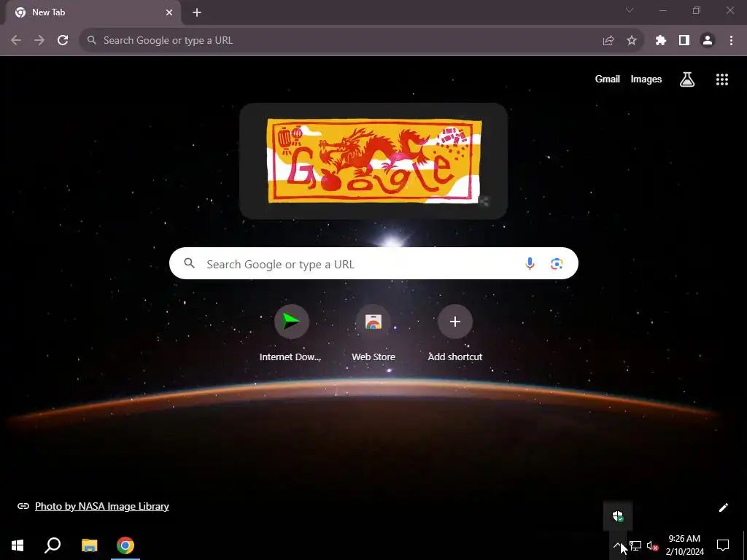Image resolution: width=747 pixels, height=560 pixels.
Task: Open the network tray icon
Action: coord(635,545)
